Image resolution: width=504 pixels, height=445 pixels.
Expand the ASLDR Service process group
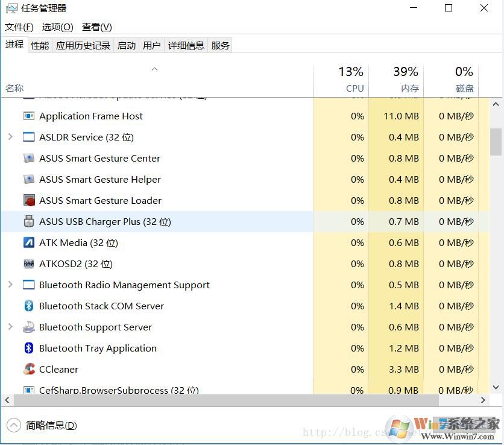[x=10, y=137]
